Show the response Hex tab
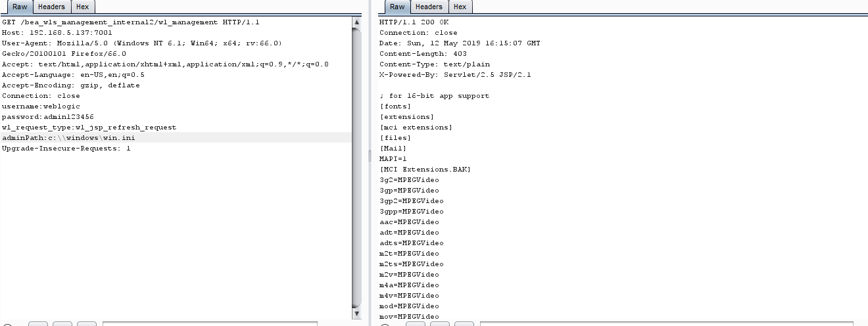Image resolution: width=868 pixels, height=326 pixels. coord(460,7)
